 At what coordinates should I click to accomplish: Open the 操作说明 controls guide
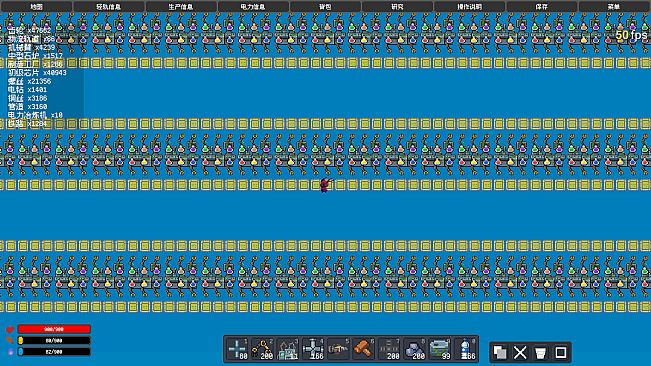point(470,6)
